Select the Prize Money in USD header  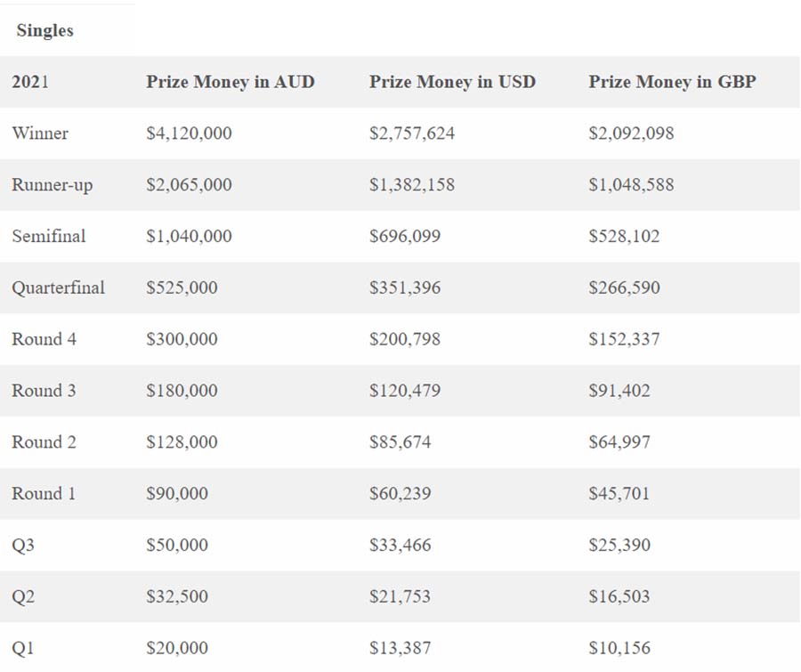[453, 82]
